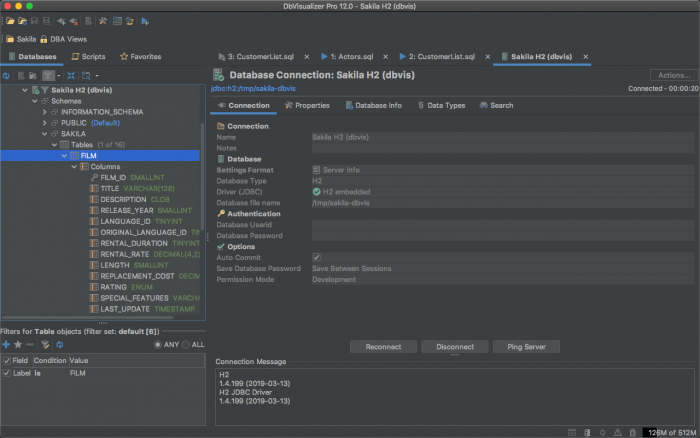Viewport: 700px width, 438px height.
Task: Toggle the tree filter funnel button
Action: [x=48, y=75]
